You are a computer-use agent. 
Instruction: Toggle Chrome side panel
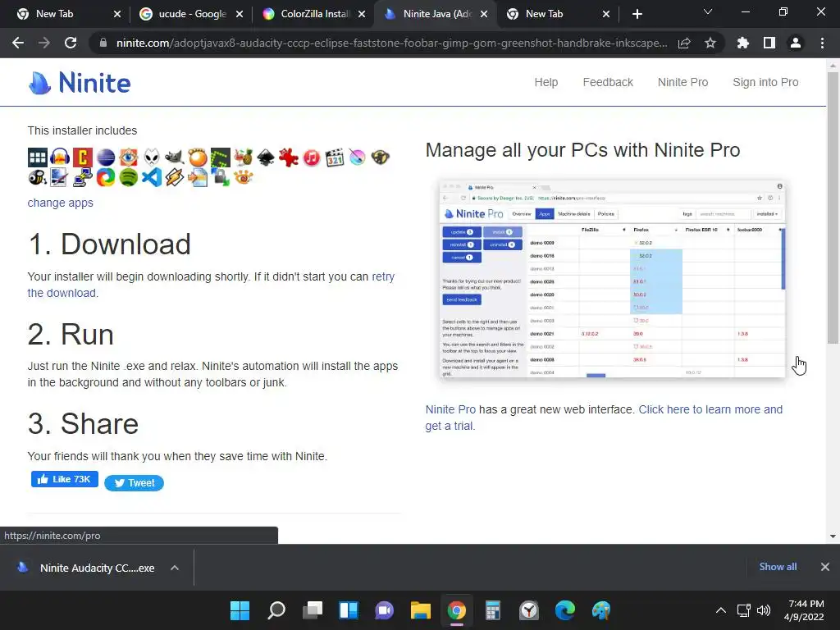pyautogui.click(x=769, y=43)
